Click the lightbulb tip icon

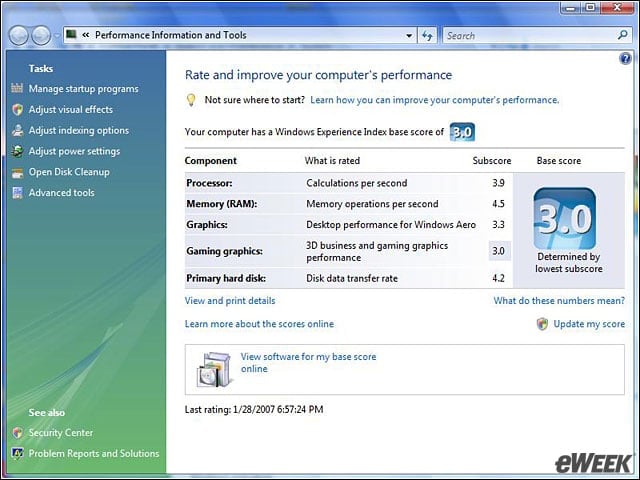[191, 100]
